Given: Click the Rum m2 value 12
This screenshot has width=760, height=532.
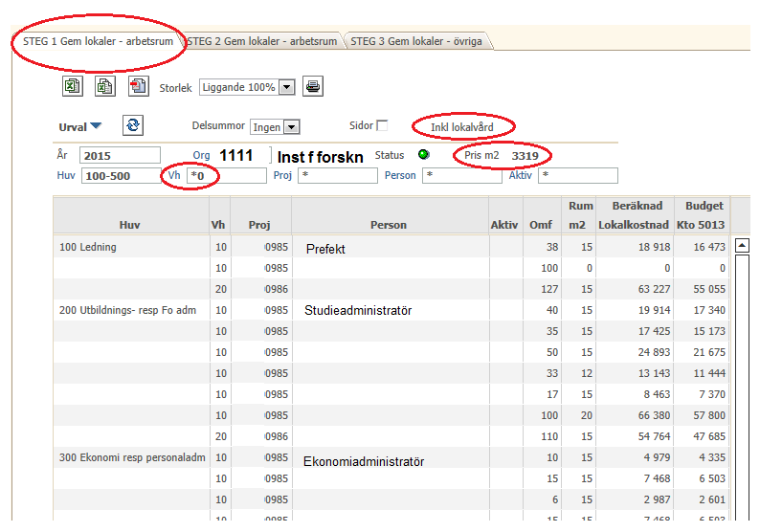Looking at the screenshot, I should 587,373.
